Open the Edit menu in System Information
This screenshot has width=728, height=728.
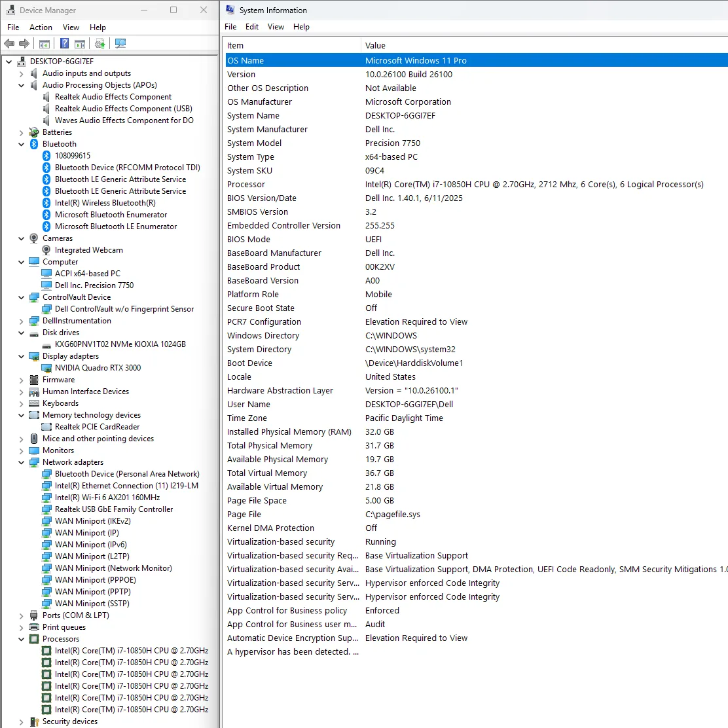(251, 27)
